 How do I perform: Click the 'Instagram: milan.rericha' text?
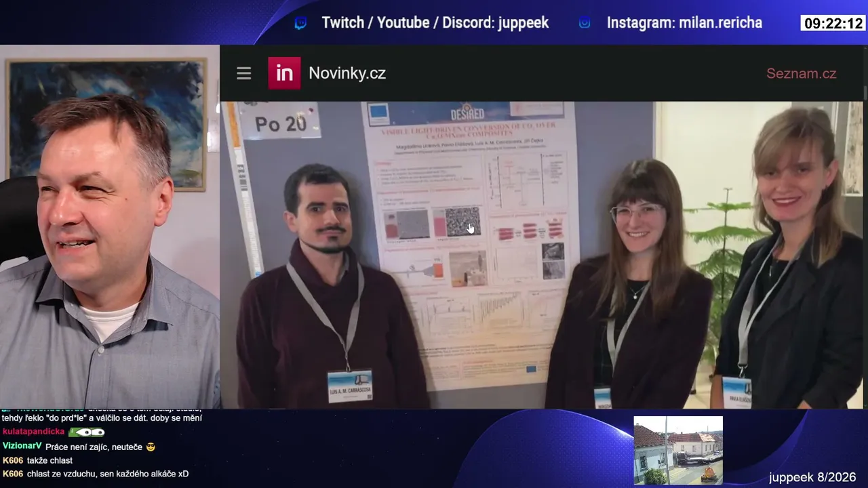pyautogui.click(x=684, y=22)
